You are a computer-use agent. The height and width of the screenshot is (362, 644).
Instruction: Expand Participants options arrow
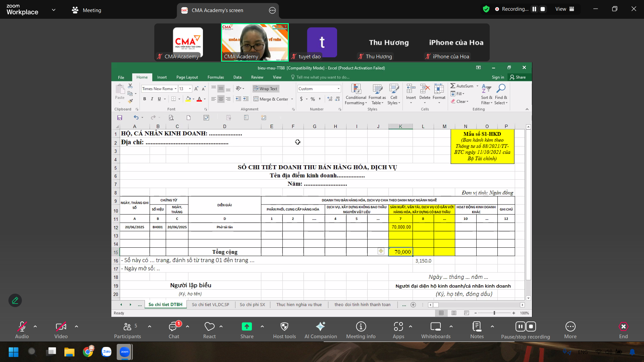pos(150,326)
